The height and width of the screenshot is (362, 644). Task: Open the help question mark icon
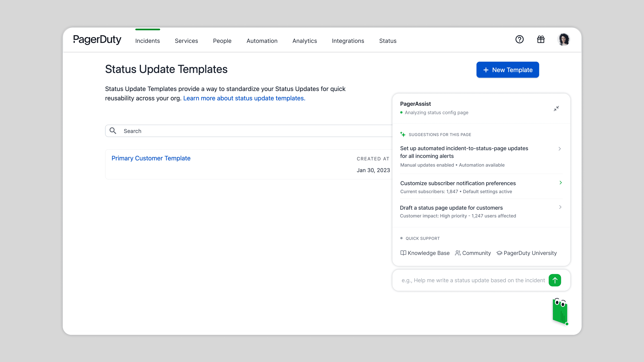click(520, 40)
